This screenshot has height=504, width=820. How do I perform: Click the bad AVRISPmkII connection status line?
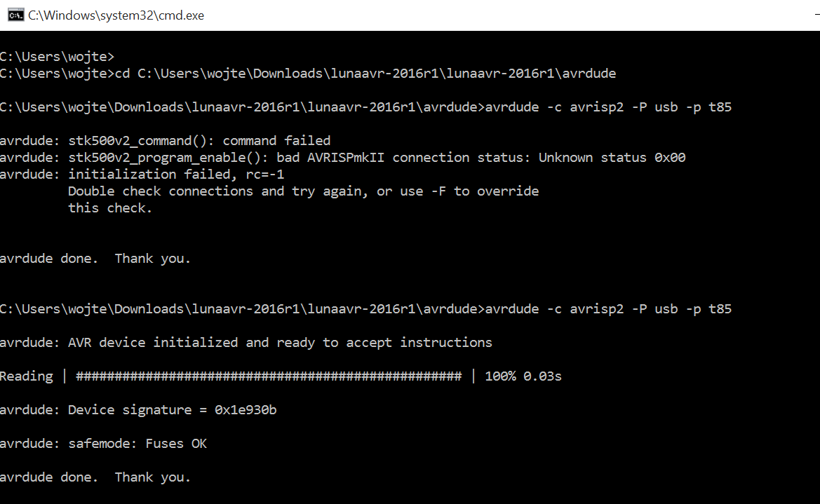342,158
